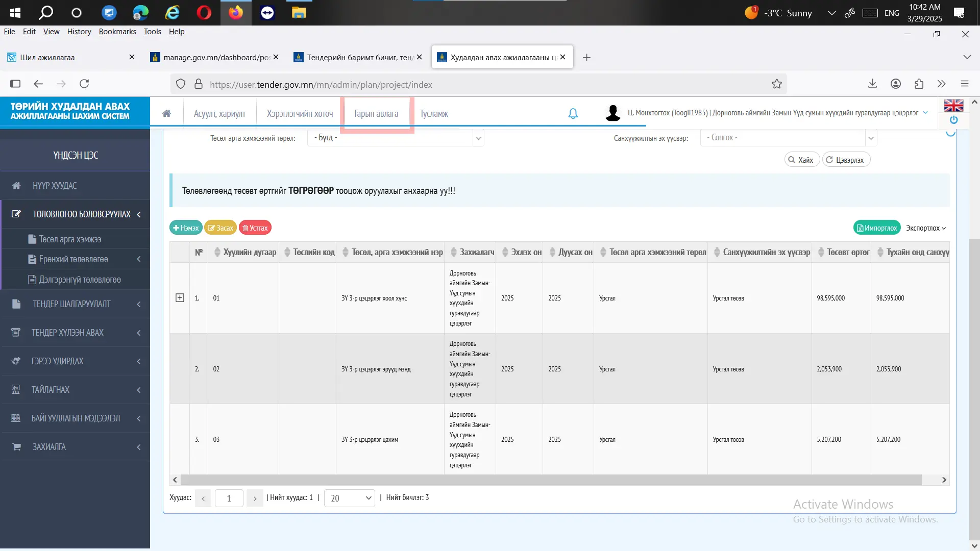Open the Гарын авлага menu tab

point(376,114)
